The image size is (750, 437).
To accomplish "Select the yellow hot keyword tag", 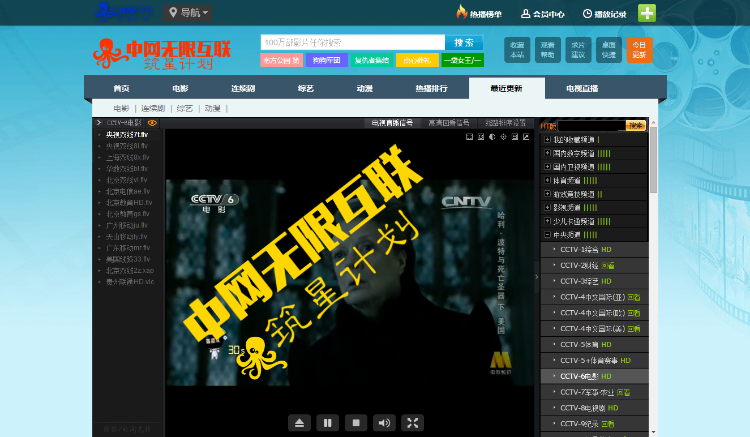I will tap(417, 60).
